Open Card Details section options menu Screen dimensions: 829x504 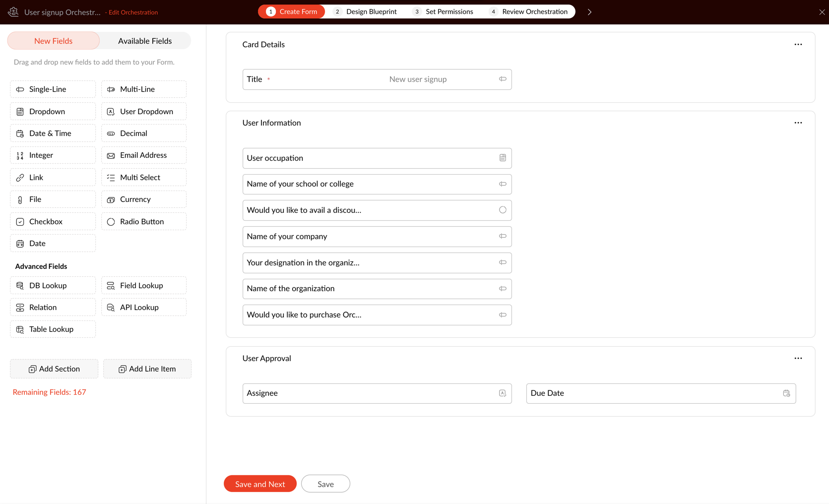tap(798, 45)
